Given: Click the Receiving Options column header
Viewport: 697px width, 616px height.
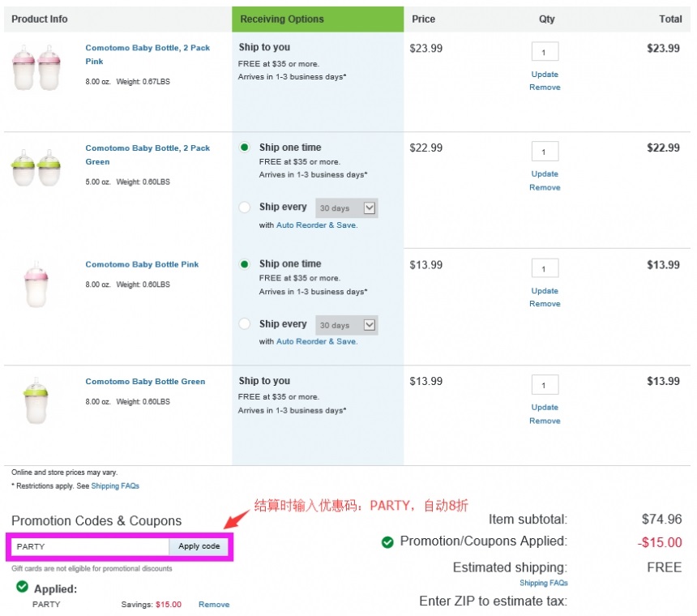Looking at the screenshot, I should click(x=318, y=19).
